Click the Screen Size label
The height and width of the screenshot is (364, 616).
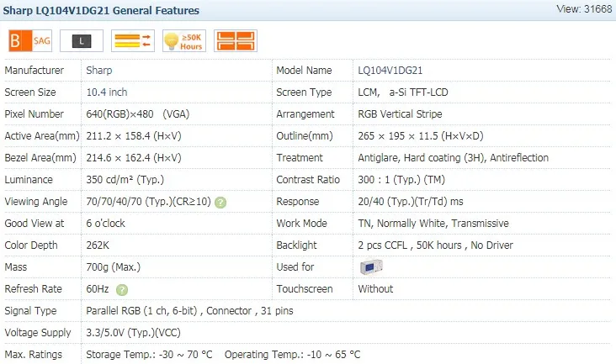[29, 92]
